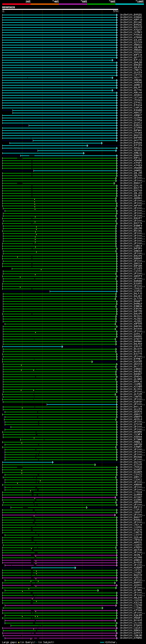Image resolution: width=146 pixels, height=644 pixels.
Task: Open hit UniRef100_B9I1W2
Action: 131,22
